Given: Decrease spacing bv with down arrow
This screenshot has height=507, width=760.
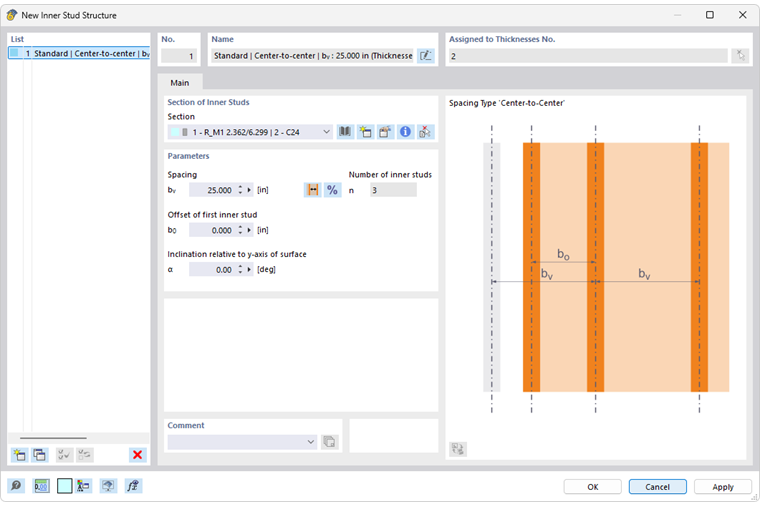Looking at the screenshot, I should coord(240,193).
